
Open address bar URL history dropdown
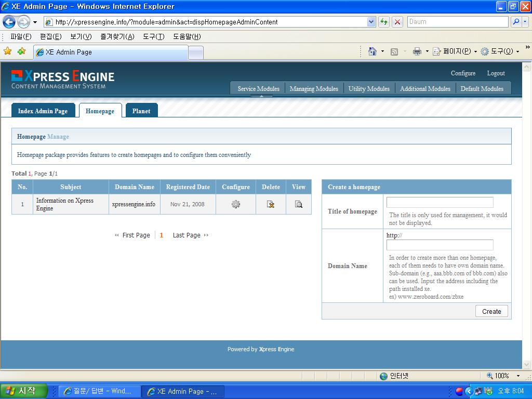pyautogui.click(x=371, y=22)
